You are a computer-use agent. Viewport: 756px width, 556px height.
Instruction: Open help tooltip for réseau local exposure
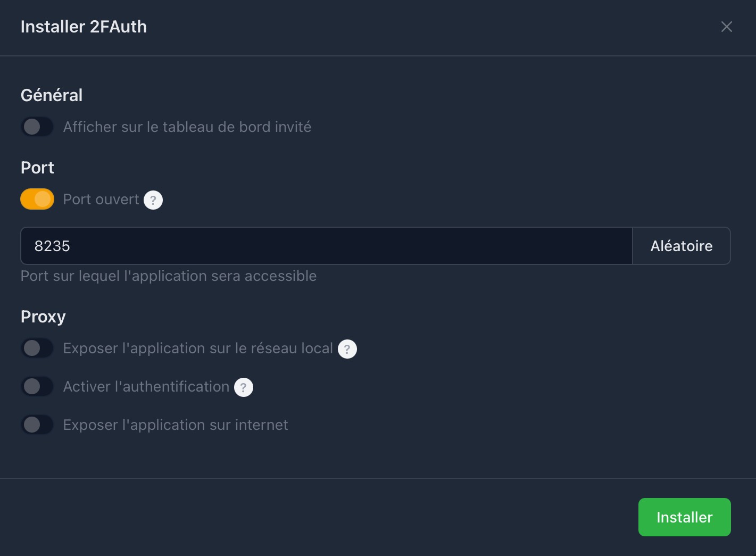click(347, 349)
